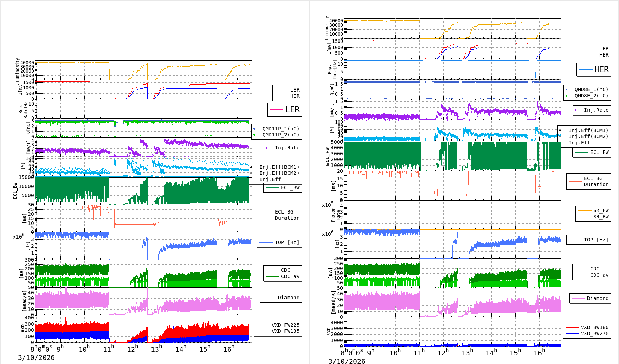This screenshot has width=619, height=364.
Task: Click the Inj.Rate legend on right plot
Action: point(596,110)
